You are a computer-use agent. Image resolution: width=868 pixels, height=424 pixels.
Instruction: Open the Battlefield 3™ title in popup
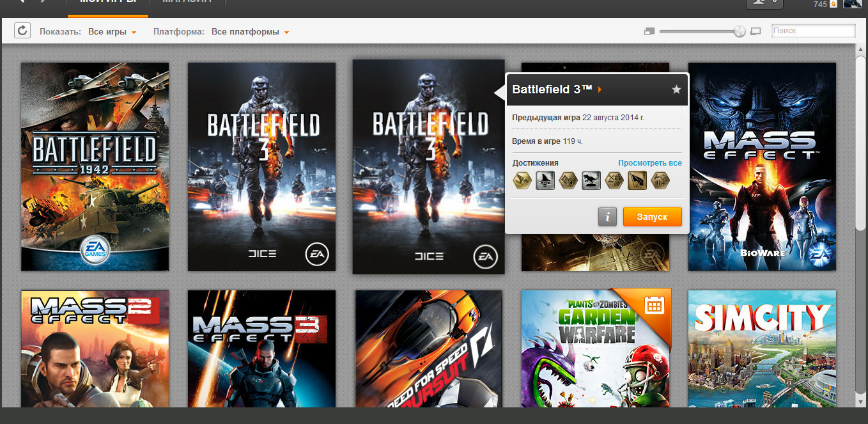(x=553, y=90)
